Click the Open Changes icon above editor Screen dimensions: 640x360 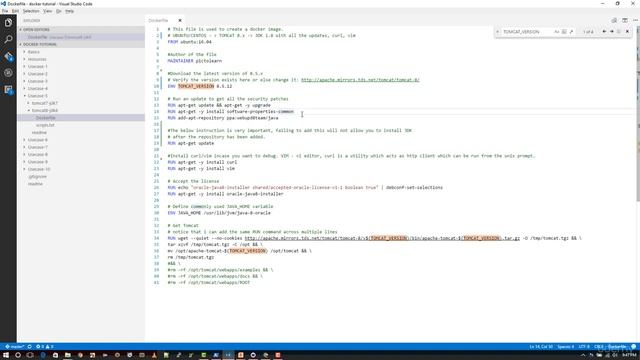(614, 20)
